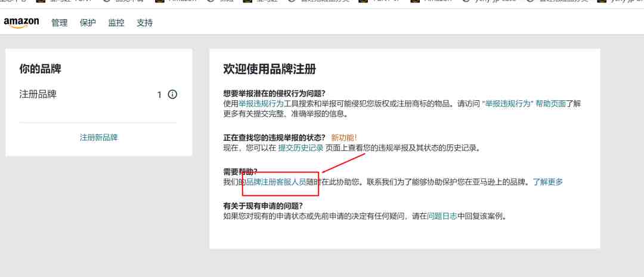The image size is (644, 277).
Task: Open the 管理 menu
Action: (60, 23)
